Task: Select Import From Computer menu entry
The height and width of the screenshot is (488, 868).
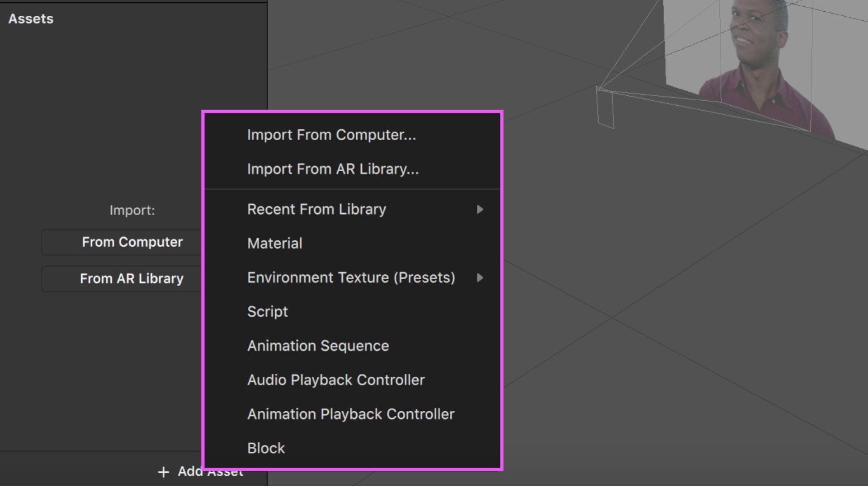Action: coord(332,135)
